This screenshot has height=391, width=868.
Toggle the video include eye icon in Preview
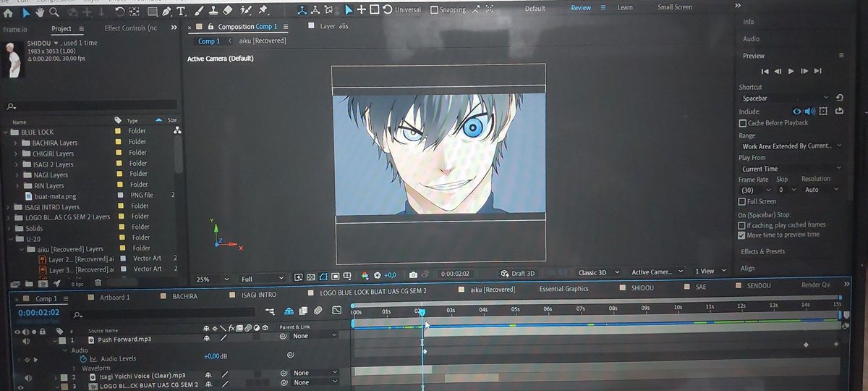[797, 112]
